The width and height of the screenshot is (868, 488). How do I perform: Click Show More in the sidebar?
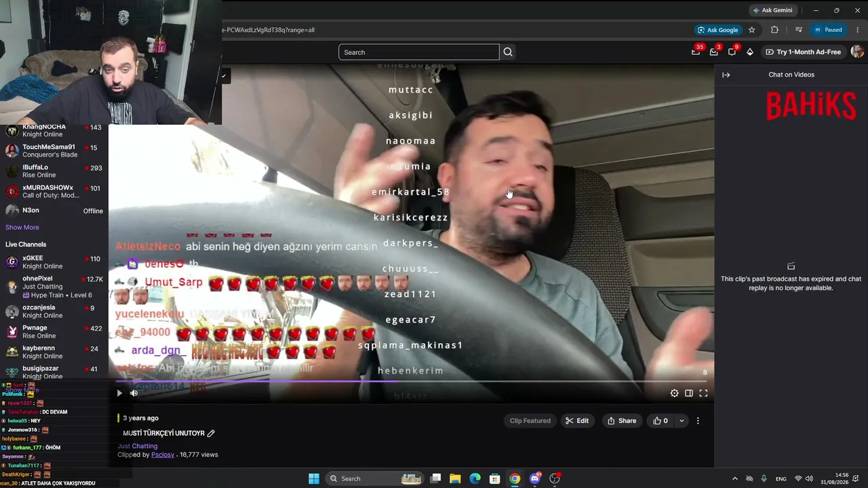tap(22, 228)
